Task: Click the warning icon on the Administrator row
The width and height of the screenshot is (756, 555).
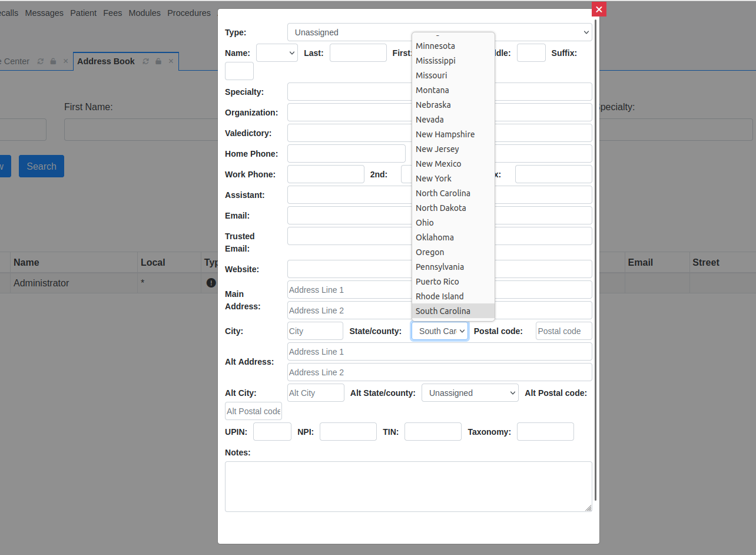Action: [x=210, y=283]
